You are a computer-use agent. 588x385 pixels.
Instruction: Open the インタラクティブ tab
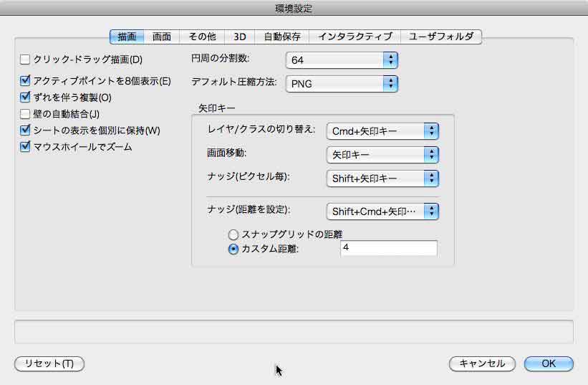click(355, 37)
